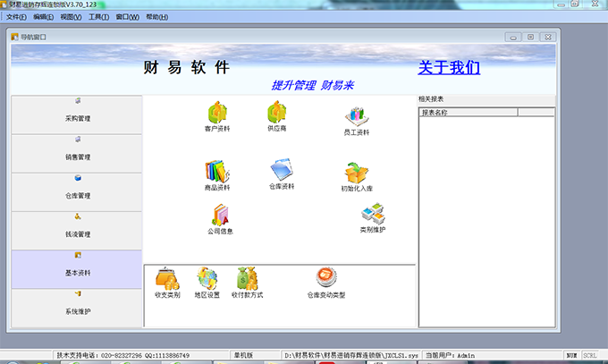Open the 收支类别 income/expense category icon
608x364 pixels.
167,279
